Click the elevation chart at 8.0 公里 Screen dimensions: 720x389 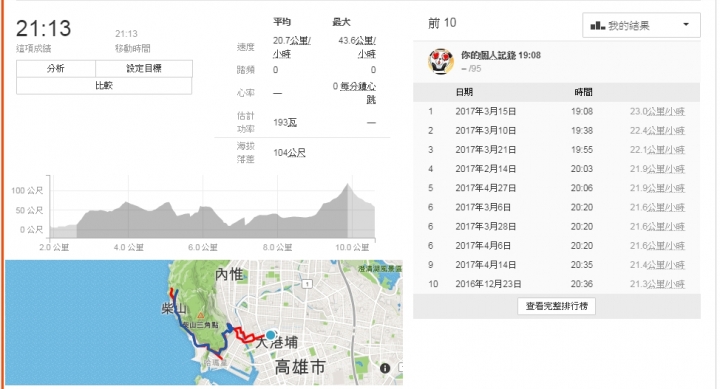point(277,226)
